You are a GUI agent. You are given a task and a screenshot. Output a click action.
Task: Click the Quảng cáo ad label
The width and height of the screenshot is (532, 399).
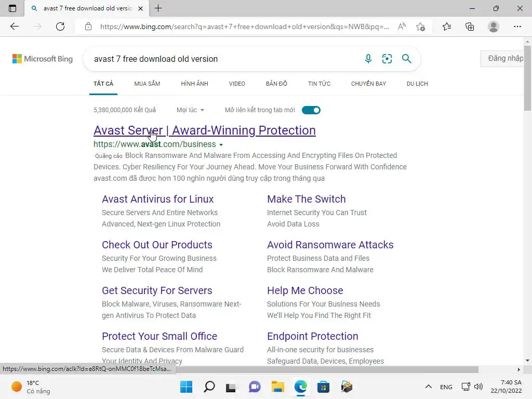tap(109, 156)
